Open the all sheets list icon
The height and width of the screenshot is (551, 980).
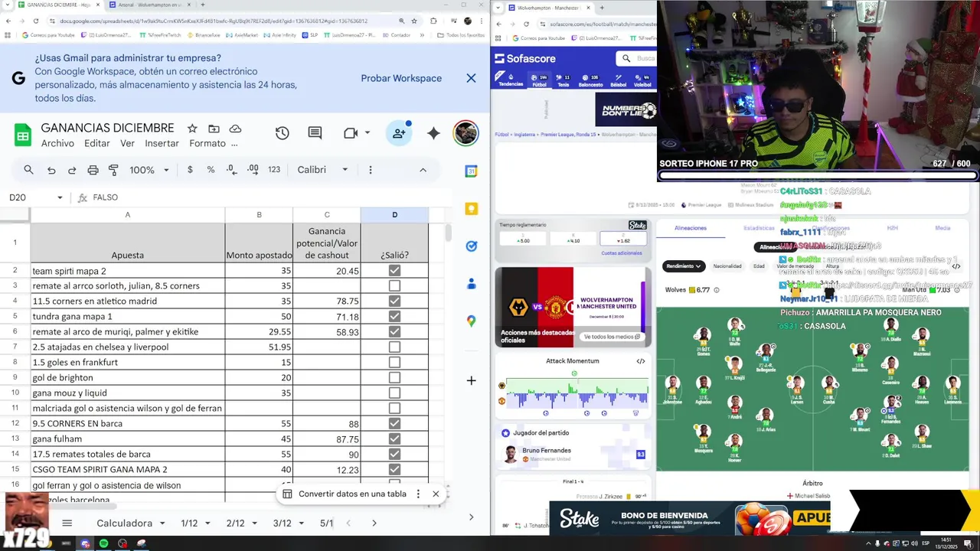pyautogui.click(x=67, y=523)
